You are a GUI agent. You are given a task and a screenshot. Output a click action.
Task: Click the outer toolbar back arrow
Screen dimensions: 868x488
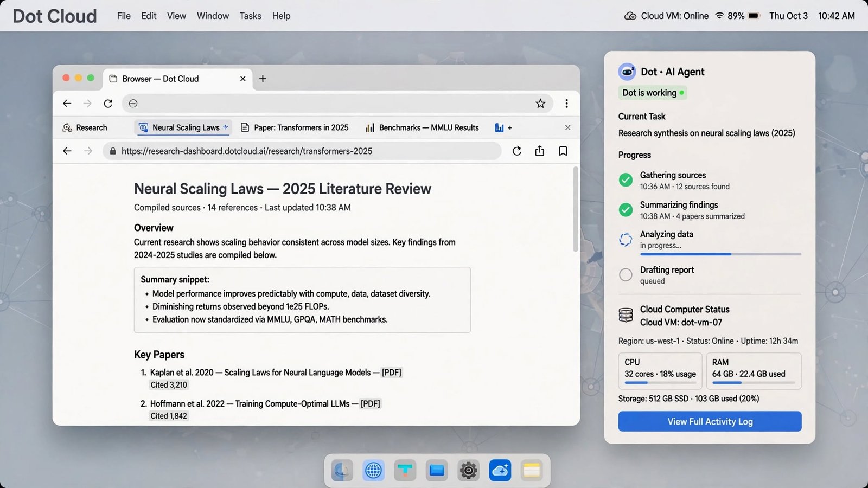67,103
